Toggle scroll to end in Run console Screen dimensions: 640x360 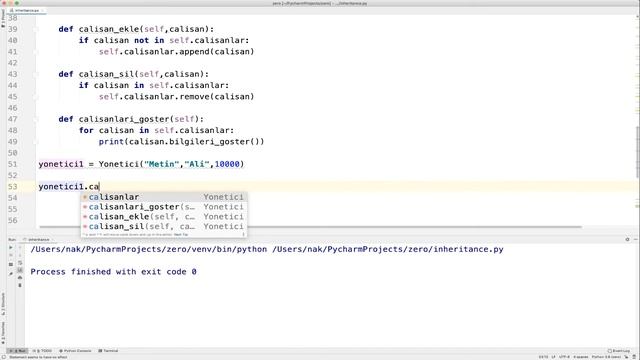click(x=20, y=270)
